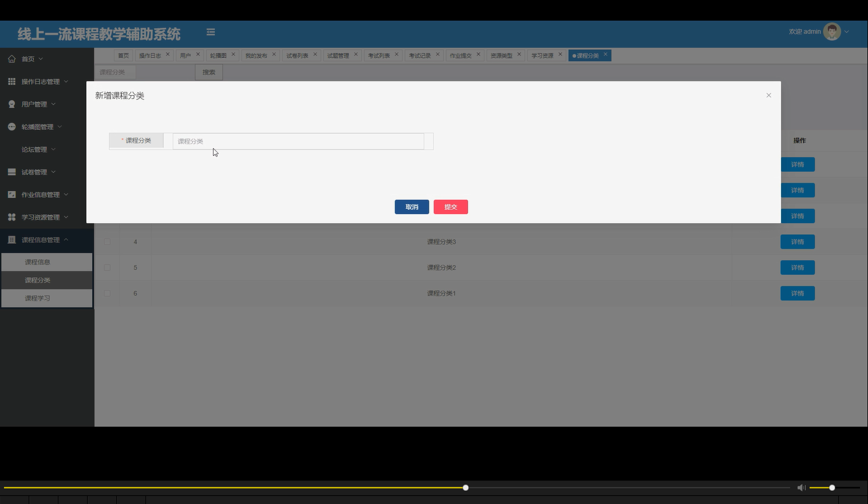Click the 轮播图管理 icon in the sidebar
Image resolution: width=868 pixels, height=504 pixels.
11,127
